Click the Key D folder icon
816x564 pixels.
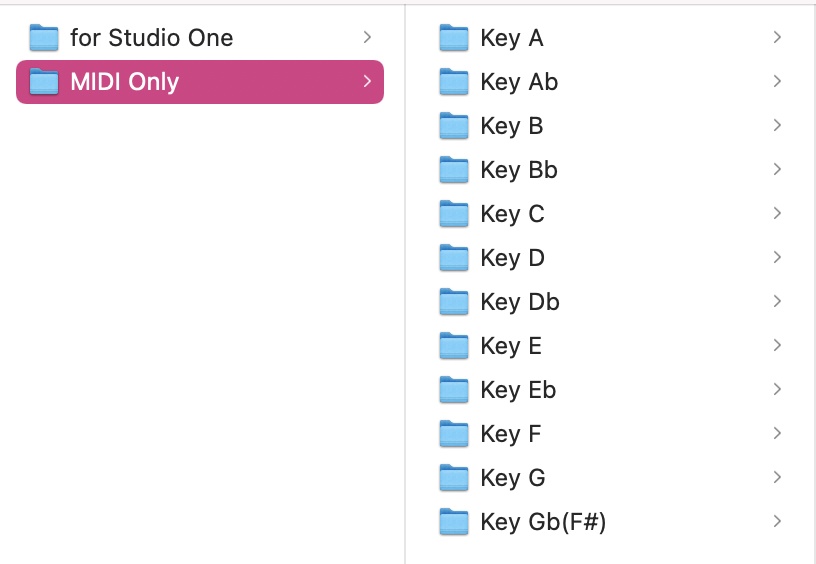454,258
